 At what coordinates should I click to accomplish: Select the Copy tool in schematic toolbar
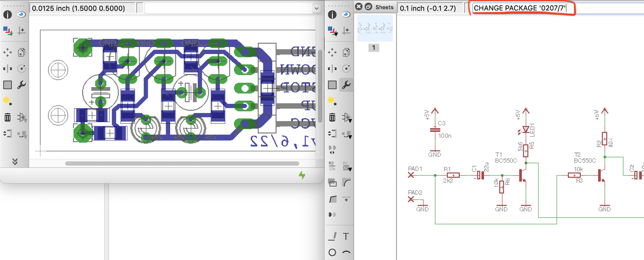pyautogui.click(x=346, y=52)
